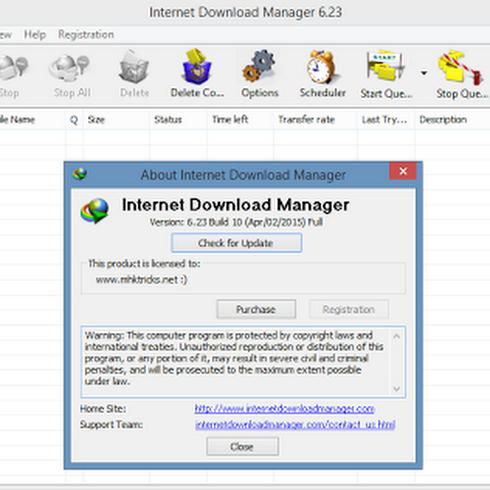Open the Help menu
The width and height of the screenshot is (490, 490).
pyautogui.click(x=35, y=35)
